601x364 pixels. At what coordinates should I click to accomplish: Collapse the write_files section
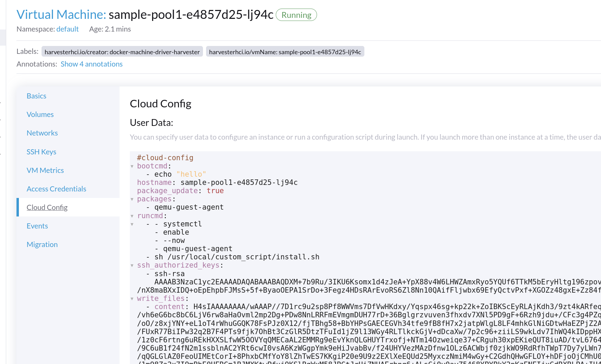(x=132, y=298)
